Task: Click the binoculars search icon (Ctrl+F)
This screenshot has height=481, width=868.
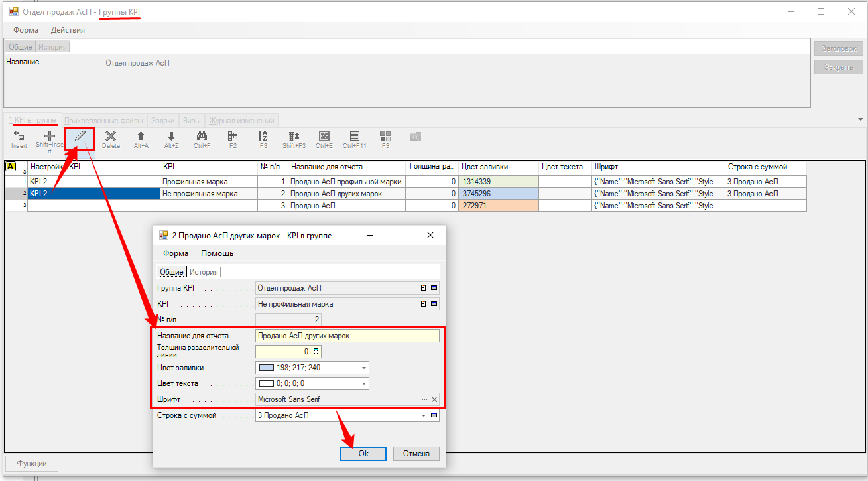Action: (x=202, y=136)
